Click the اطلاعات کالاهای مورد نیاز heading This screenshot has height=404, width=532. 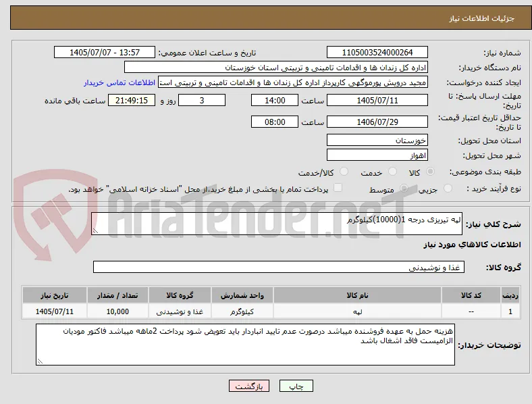coord(472,245)
